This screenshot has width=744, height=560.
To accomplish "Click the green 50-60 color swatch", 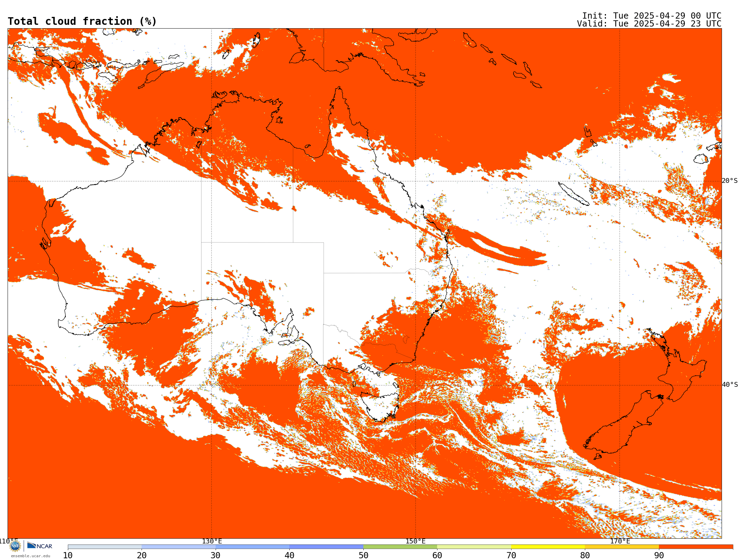I will 400,547.
